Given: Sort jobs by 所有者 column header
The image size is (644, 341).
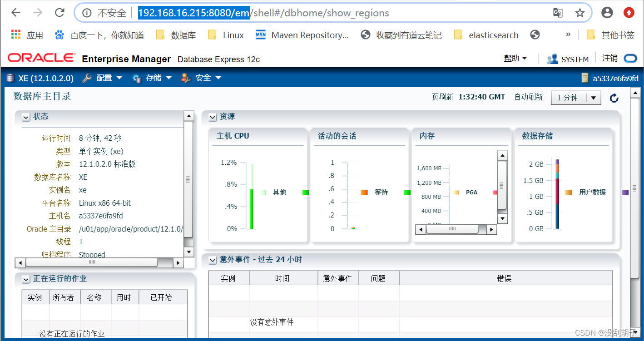Looking at the screenshot, I should (64, 297).
